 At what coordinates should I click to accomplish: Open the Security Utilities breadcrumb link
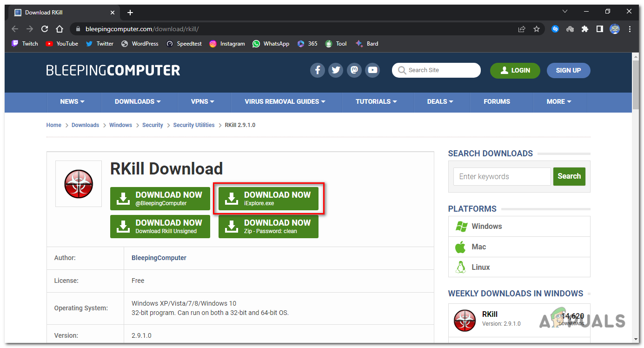coord(193,125)
